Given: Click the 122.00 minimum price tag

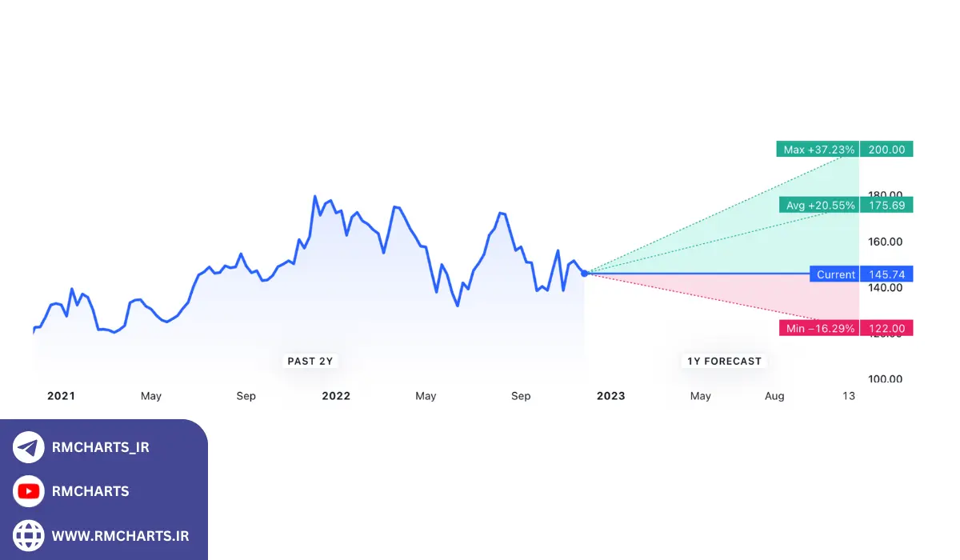Looking at the screenshot, I should point(886,328).
